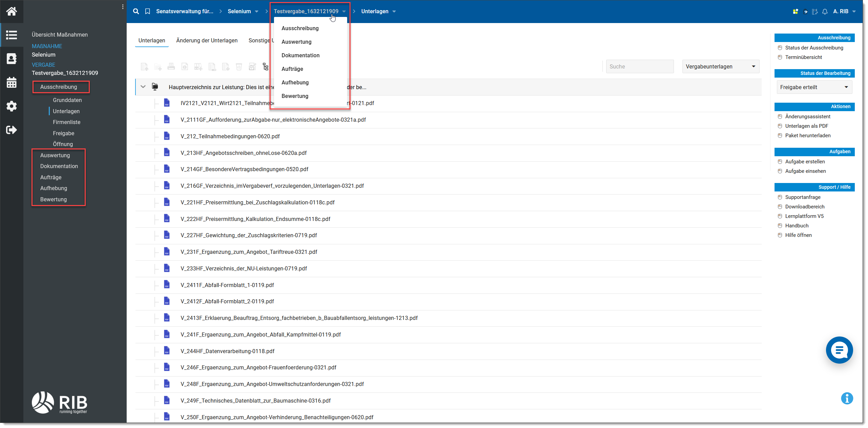Open Grunddaten in the left sidebar

67,100
